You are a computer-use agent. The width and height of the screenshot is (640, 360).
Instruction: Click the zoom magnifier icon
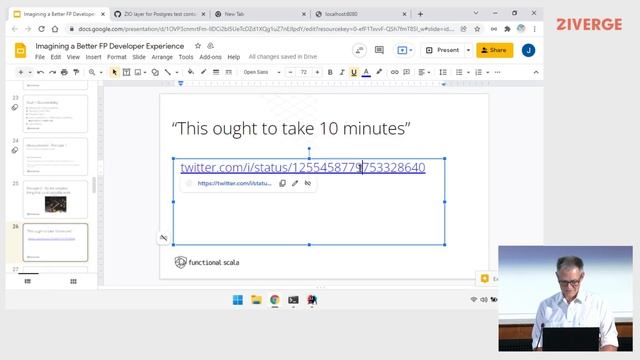(x=92, y=72)
